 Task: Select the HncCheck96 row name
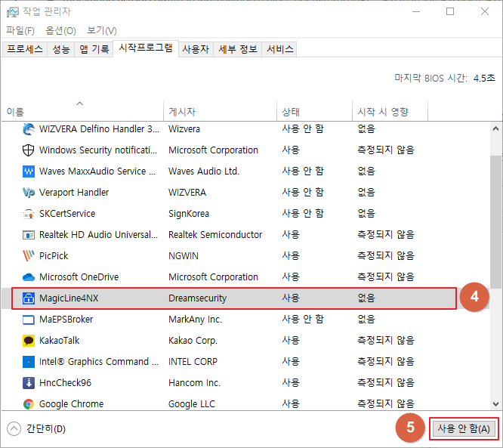(65, 383)
